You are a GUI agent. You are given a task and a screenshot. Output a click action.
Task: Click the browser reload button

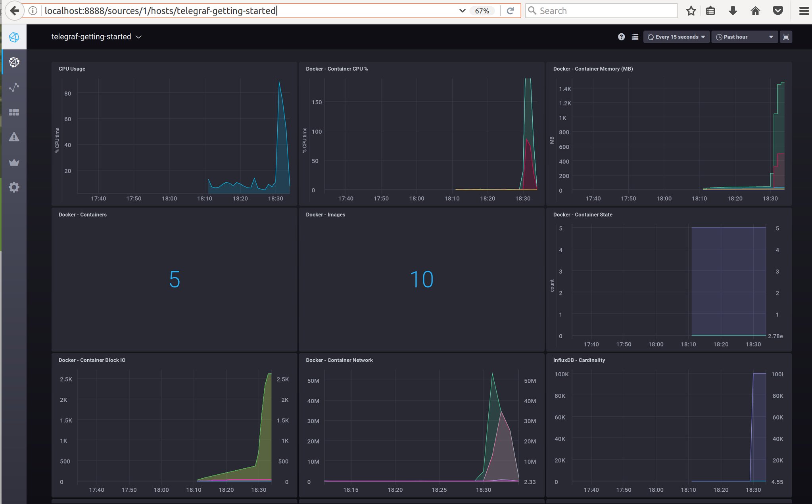[x=511, y=11]
